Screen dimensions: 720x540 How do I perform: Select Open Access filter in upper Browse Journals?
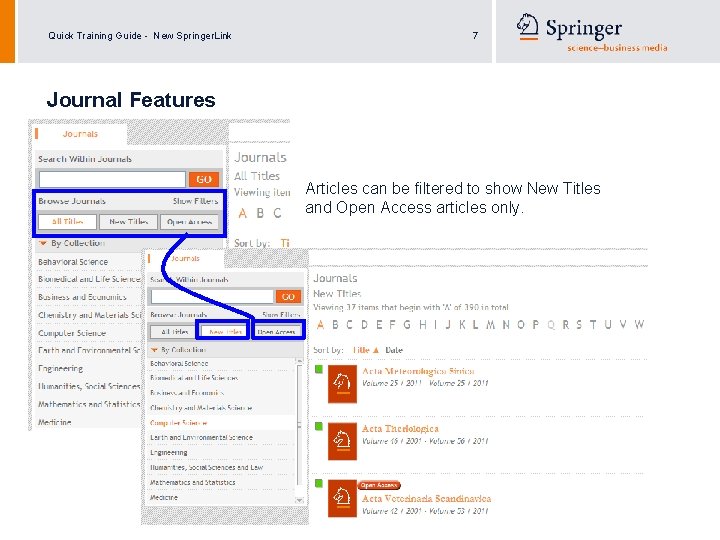click(189, 221)
